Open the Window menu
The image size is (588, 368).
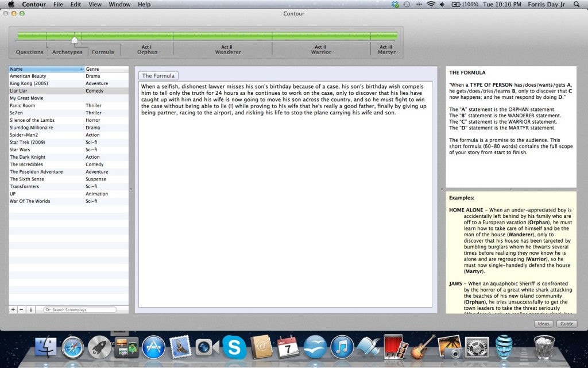click(119, 5)
